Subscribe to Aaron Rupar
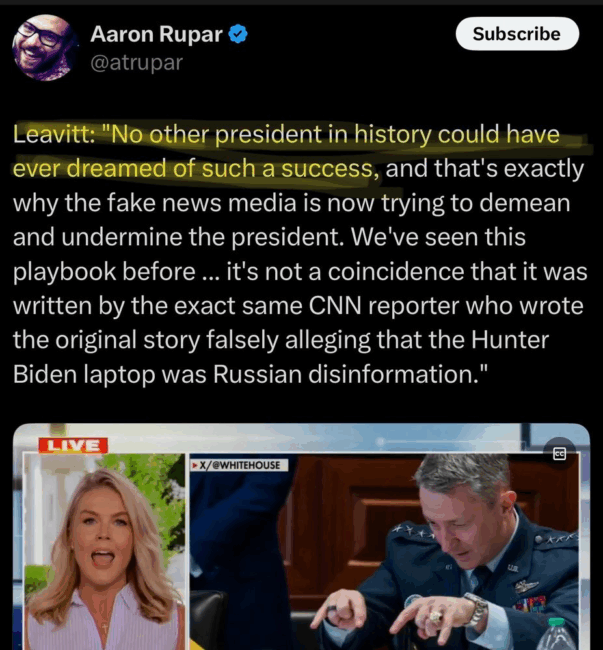This screenshot has width=603, height=650. tap(517, 34)
